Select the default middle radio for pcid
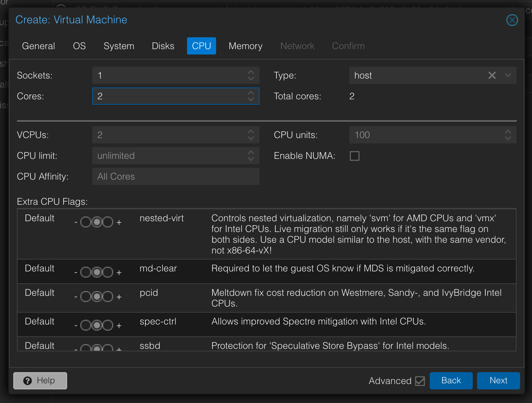 click(97, 297)
